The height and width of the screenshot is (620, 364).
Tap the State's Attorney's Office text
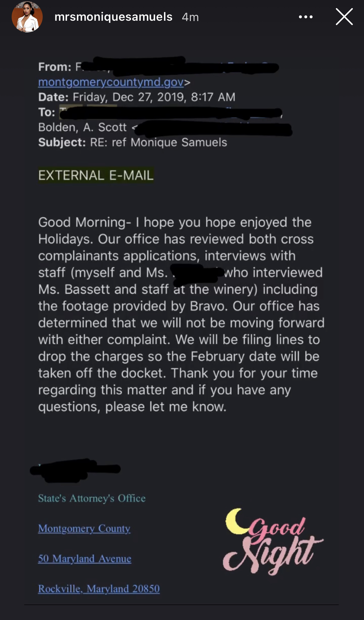(92, 498)
